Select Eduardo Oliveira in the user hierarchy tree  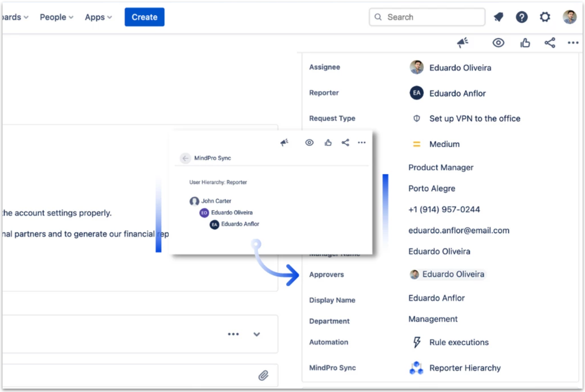(x=232, y=213)
